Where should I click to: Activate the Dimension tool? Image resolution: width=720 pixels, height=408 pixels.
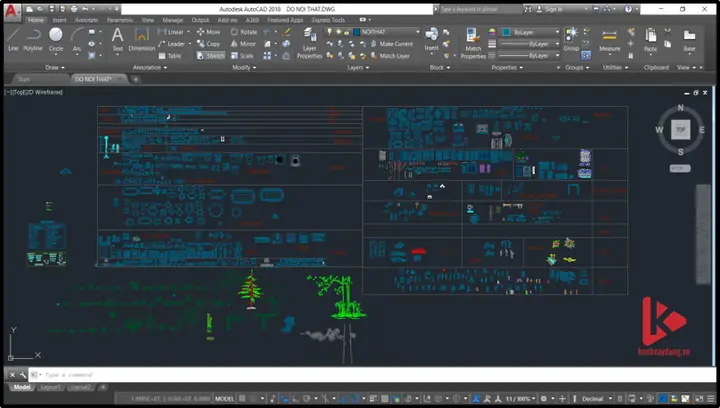pyautogui.click(x=141, y=39)
